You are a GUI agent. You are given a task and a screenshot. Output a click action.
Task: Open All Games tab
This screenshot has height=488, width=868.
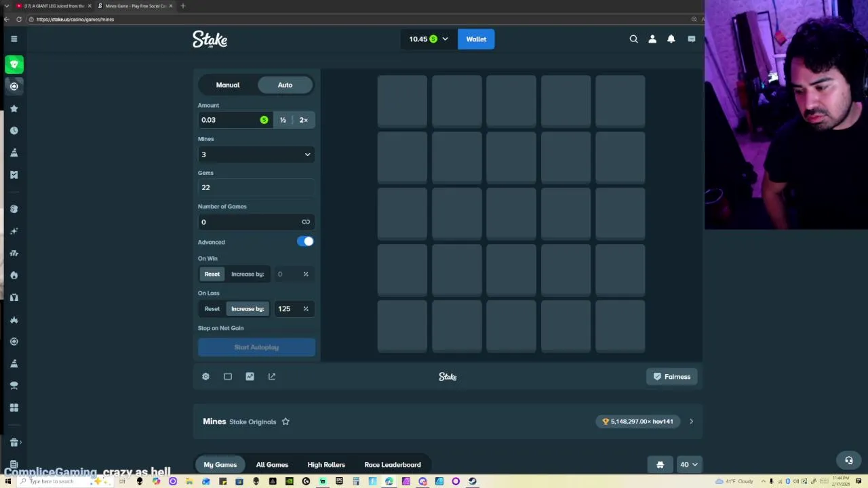(272, 465)
